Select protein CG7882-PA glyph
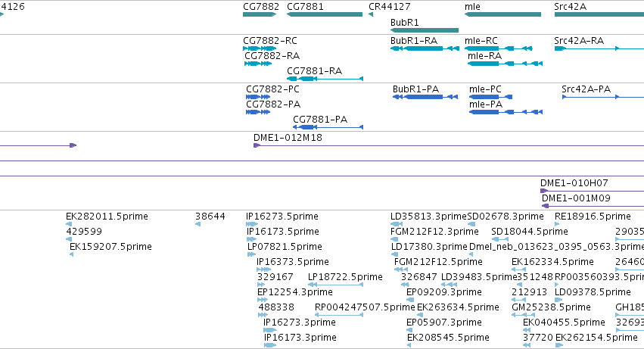The width and height of the screenshot is (644, 349). click(258, 112)
